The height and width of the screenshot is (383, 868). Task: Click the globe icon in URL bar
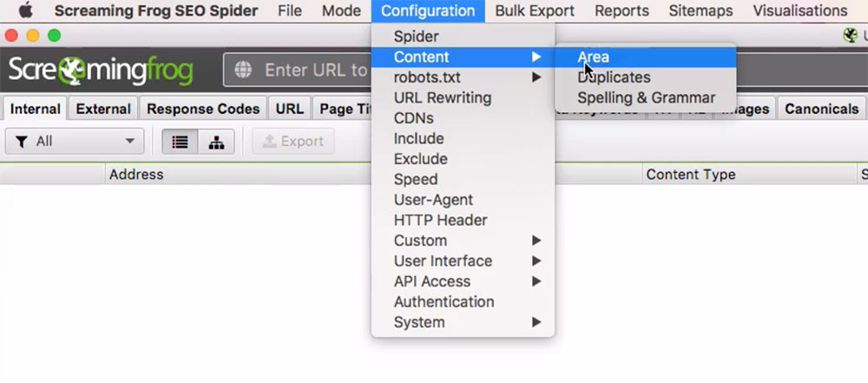click(x=242, y=69)
